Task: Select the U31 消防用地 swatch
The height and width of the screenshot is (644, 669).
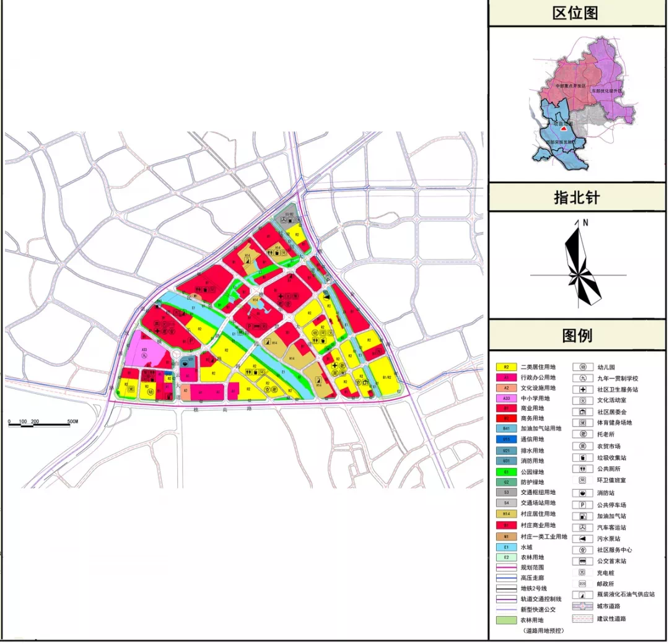Action: coord(507,461)
